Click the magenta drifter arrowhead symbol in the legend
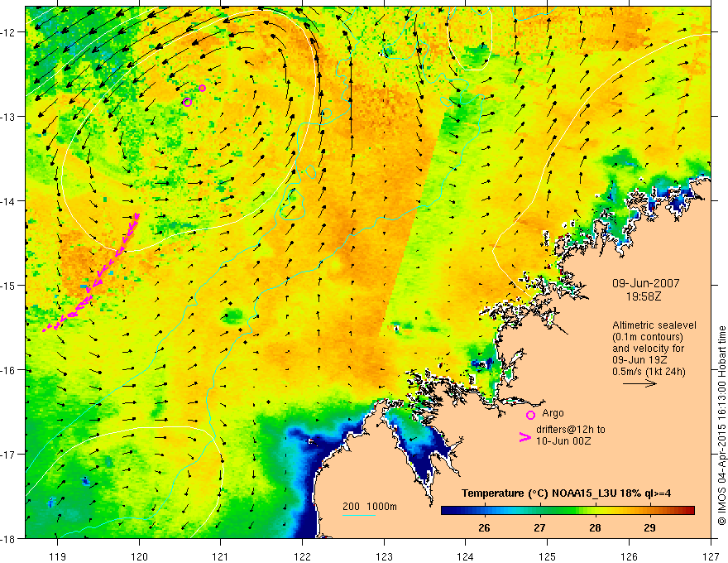 pos(524,436)
